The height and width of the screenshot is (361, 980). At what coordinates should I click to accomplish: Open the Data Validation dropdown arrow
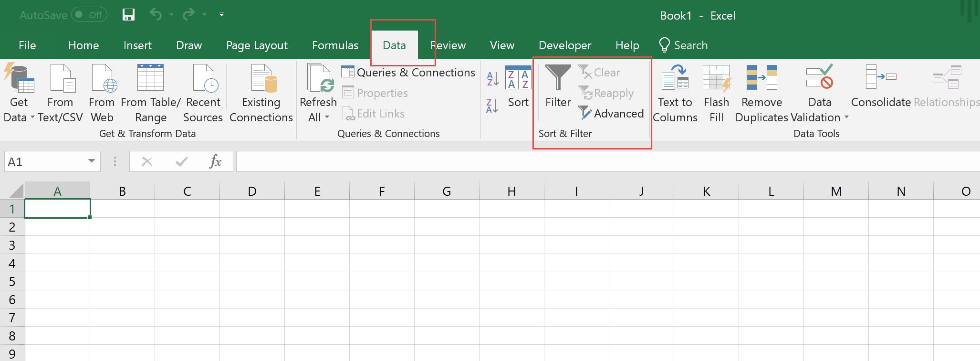[846, 117]
